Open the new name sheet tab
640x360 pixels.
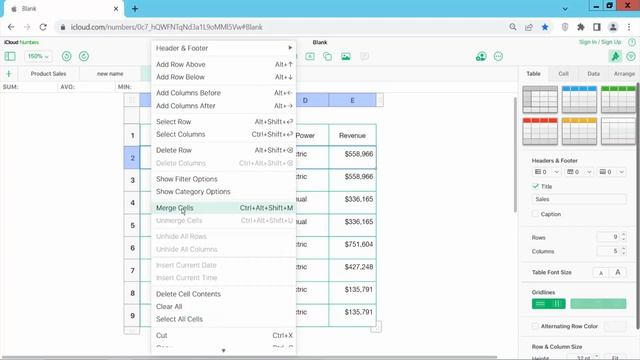point(110,73)
